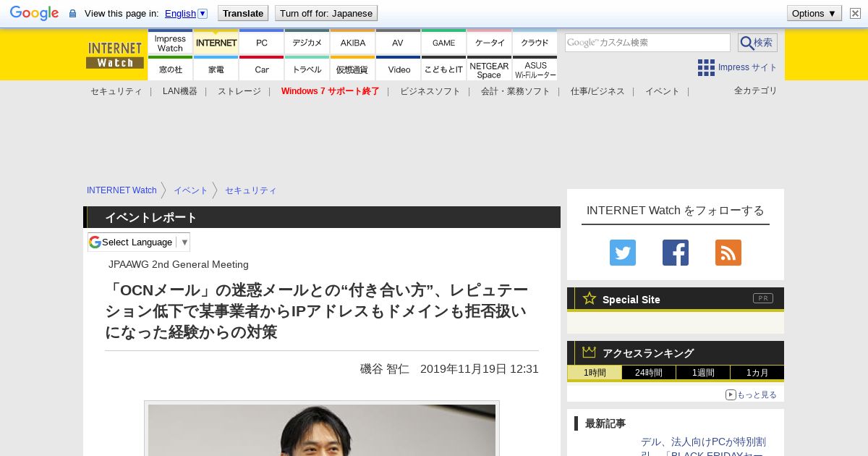868x456 pixels.
Task: Click the JPAAWG 2nd General Meeting text
Action: coord(179,264)
